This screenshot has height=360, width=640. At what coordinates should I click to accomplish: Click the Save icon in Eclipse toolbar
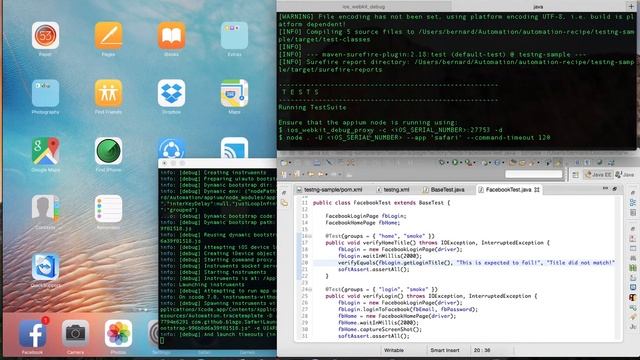pyautogui.click(x=316, y=162)
